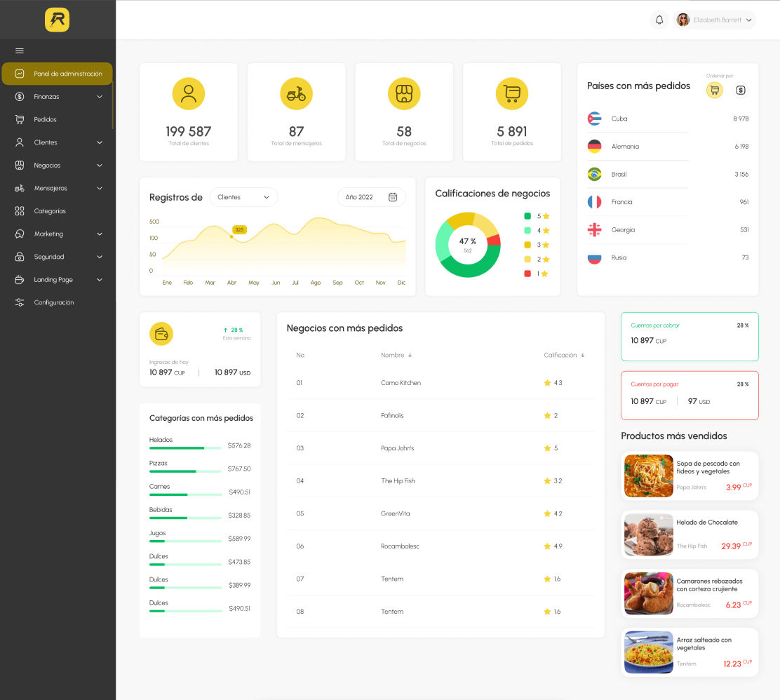Expand the Landing Page submenu chevron
The width and height of the screenshot is (780, 700).
[x=100, y=280]
